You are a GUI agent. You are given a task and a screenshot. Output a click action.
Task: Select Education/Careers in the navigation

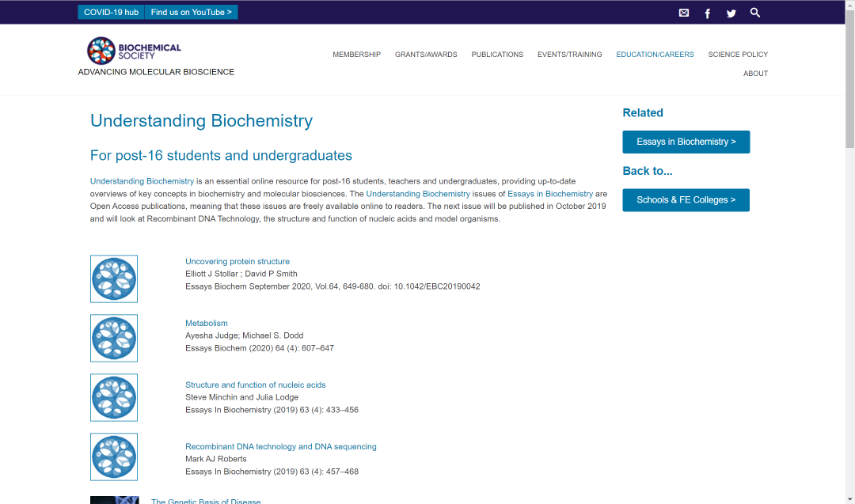click(x=655, y=55)
